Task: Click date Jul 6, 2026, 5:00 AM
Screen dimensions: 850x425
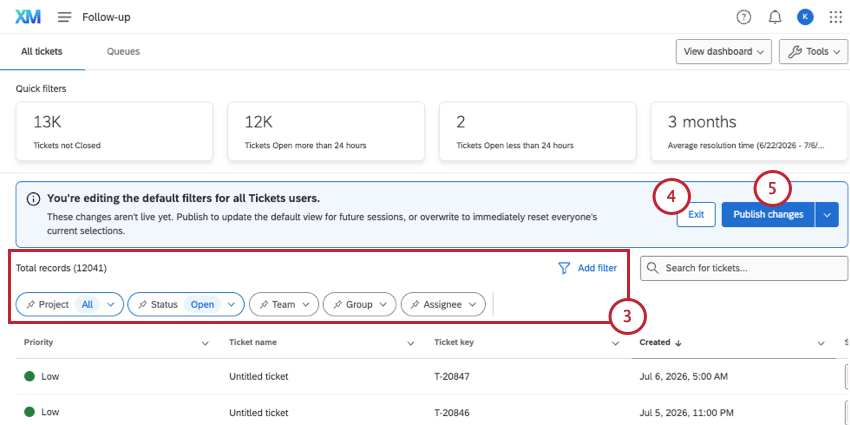Action: (684, 376)
